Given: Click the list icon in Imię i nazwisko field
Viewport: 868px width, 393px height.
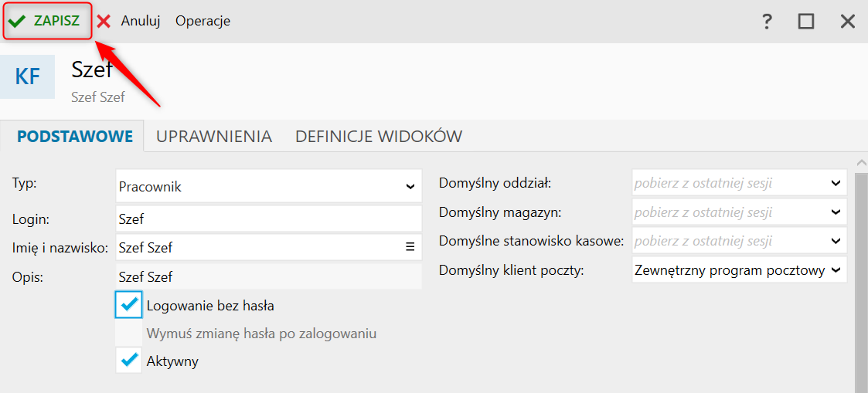Looking at the screenshot, I should tap(410, 246).
